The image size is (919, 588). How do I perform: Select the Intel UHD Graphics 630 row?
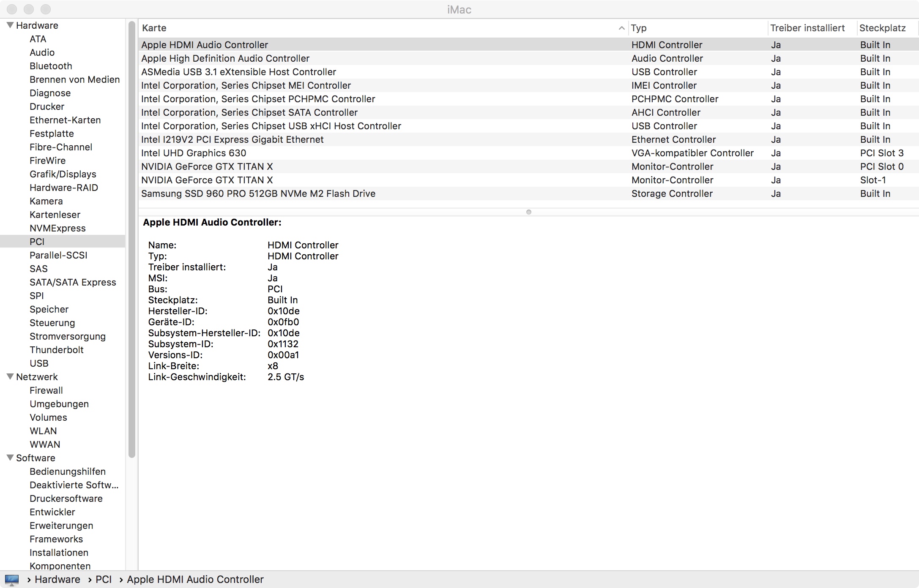[x=194, y=153]
